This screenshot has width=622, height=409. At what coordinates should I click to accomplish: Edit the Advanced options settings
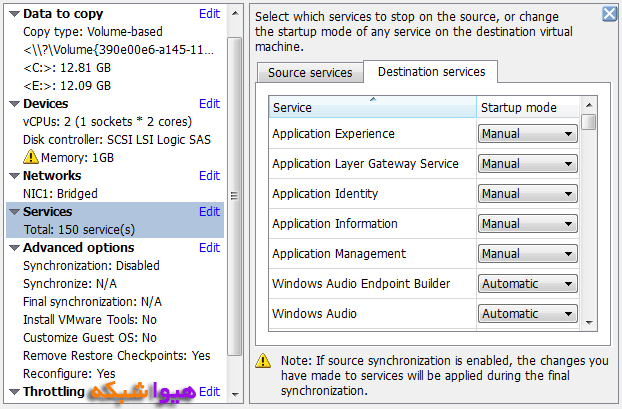[x=209, y=248]
